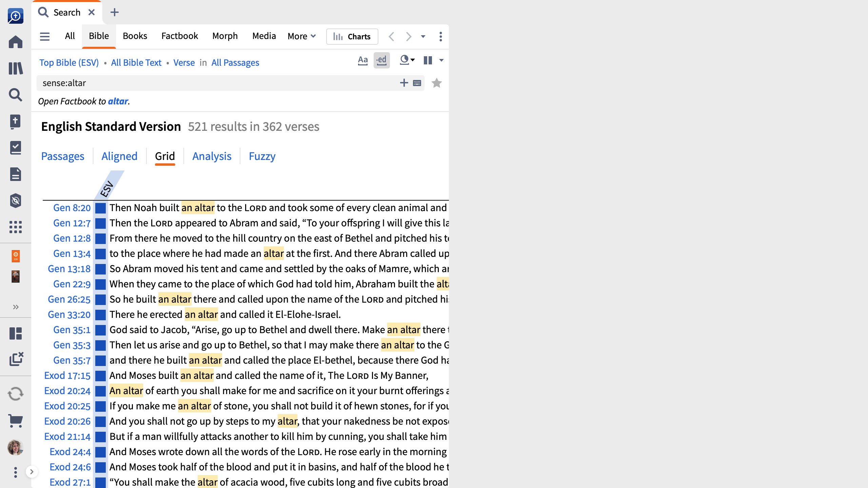Change the All Bible Text field
The height and width of the screenshot is (488, 868).
pos(136,63)
